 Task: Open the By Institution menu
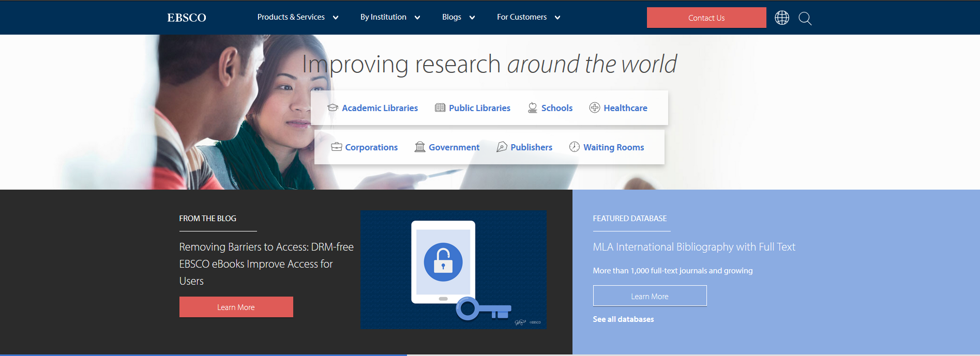pos(383,17)
